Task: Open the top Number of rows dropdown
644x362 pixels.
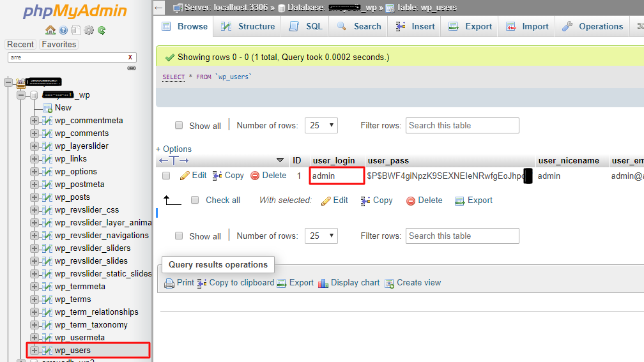Action: click(x=321, y=126)
